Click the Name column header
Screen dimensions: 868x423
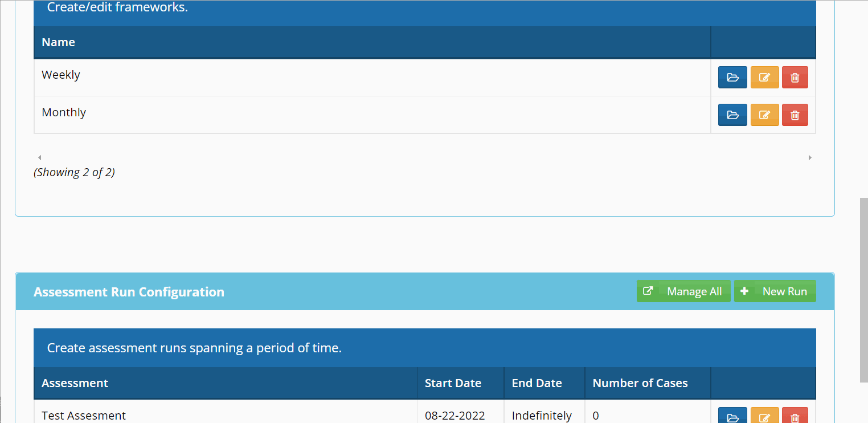click(x=58, y=42)
